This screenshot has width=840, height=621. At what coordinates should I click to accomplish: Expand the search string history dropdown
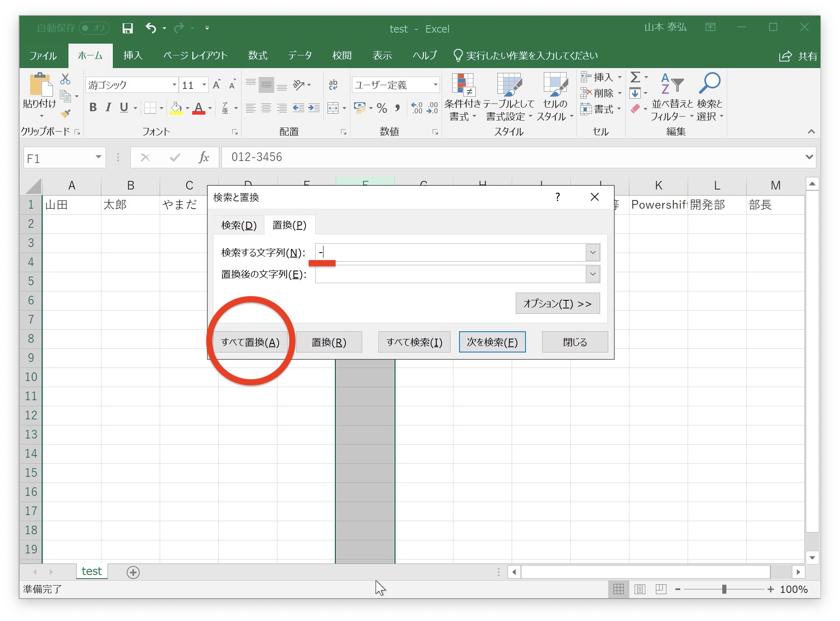click(593, 253)
